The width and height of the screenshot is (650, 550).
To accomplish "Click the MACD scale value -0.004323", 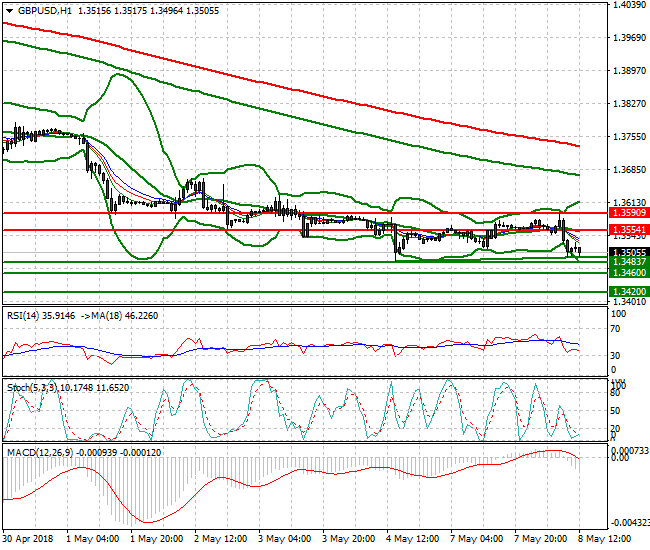I will click(630, 523).
